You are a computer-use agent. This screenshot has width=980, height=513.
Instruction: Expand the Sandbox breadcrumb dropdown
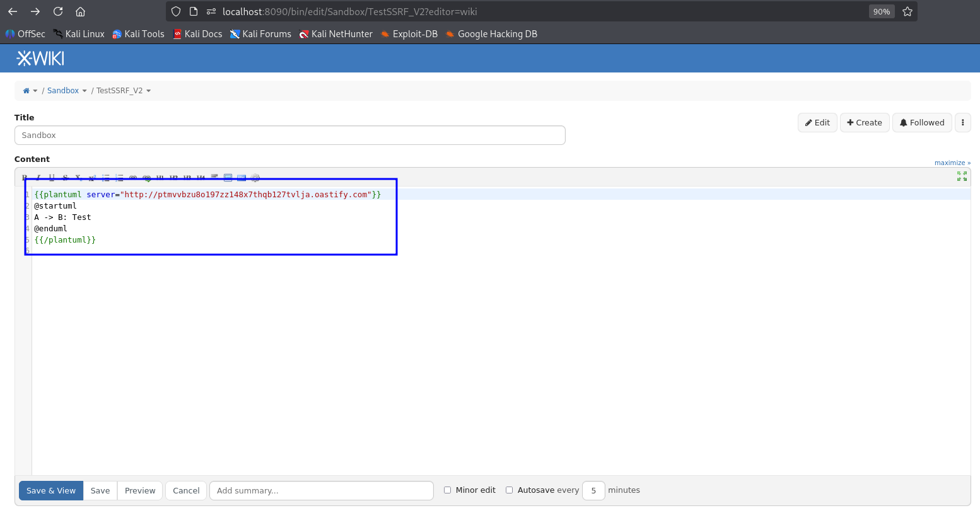click(85, 91)
